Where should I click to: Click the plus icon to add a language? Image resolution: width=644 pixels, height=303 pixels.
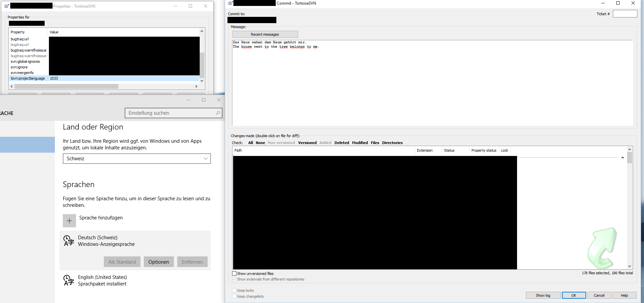click(x=69, y=221)
